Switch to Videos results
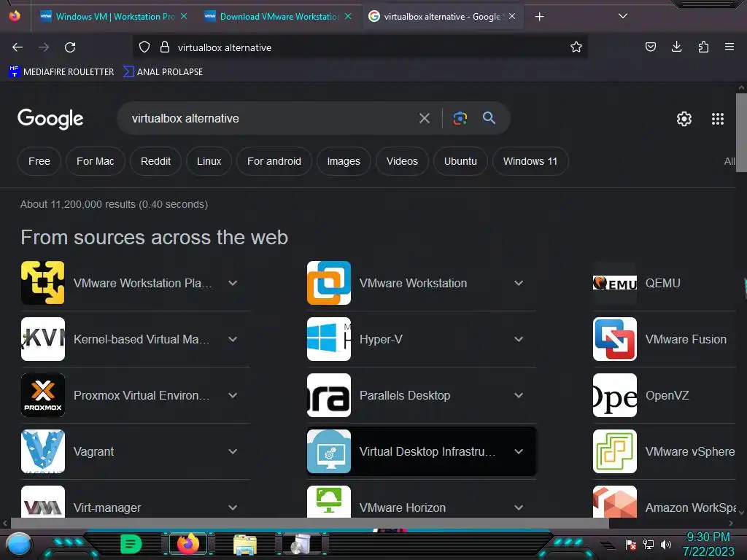The width and height of the screenshot is (747, 560). (x=402, y=161)
